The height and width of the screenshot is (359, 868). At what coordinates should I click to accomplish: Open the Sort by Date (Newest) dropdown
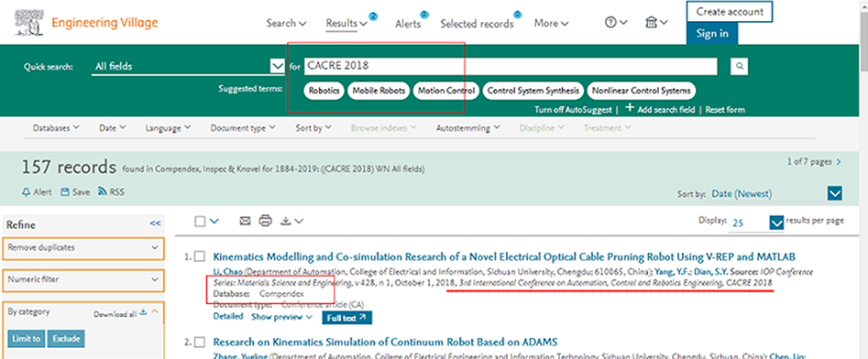(x=776, y=193)
